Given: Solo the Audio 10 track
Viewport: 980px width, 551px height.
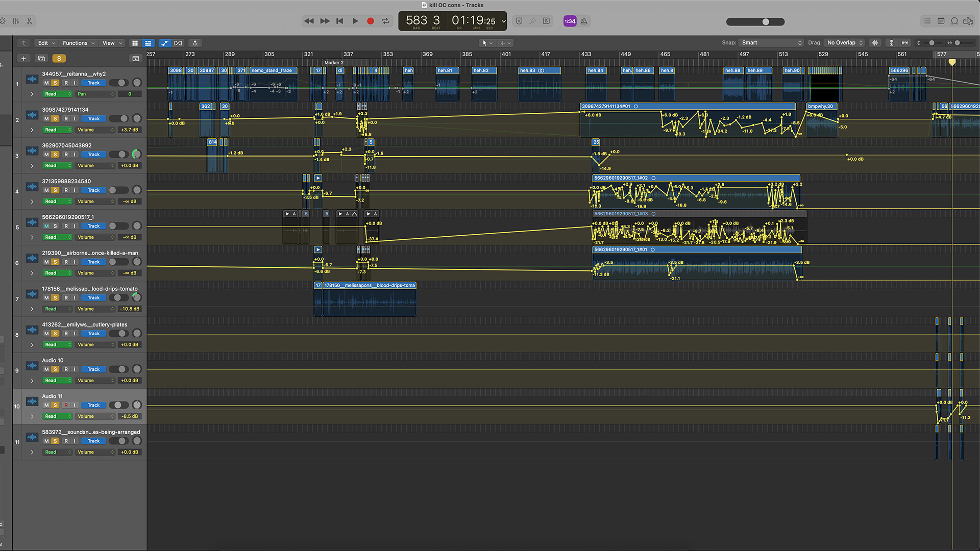Looking at the screenshot, I should [55, 369].
